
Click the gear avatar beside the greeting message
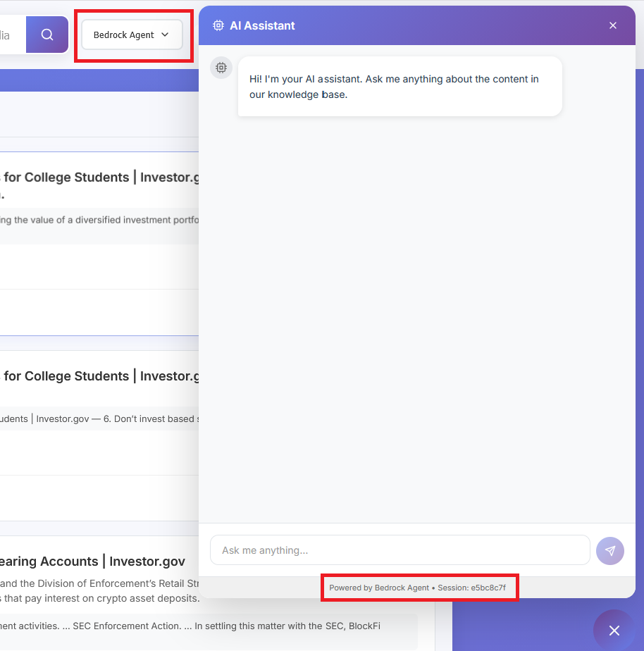coord(221,68)
